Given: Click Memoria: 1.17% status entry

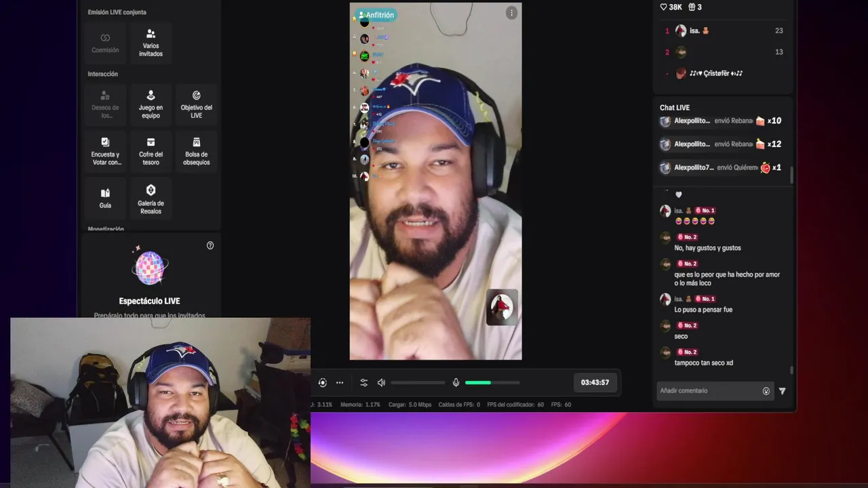Looking at the screenshot, I should click(360, 405).
